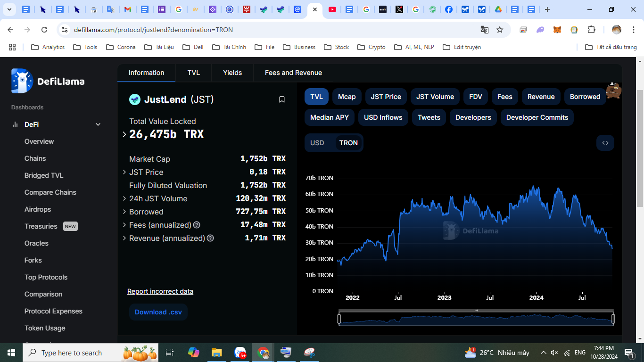Click the DefiLlama logo in the sidebar

click(x=48, y=81)
